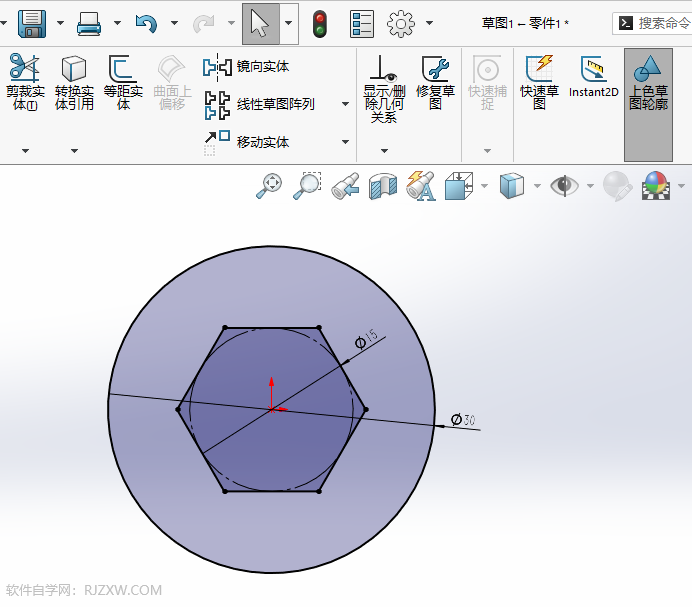692x607 pixels.
Task: Open the Save dropdown arrow
Action: (60, 23)
